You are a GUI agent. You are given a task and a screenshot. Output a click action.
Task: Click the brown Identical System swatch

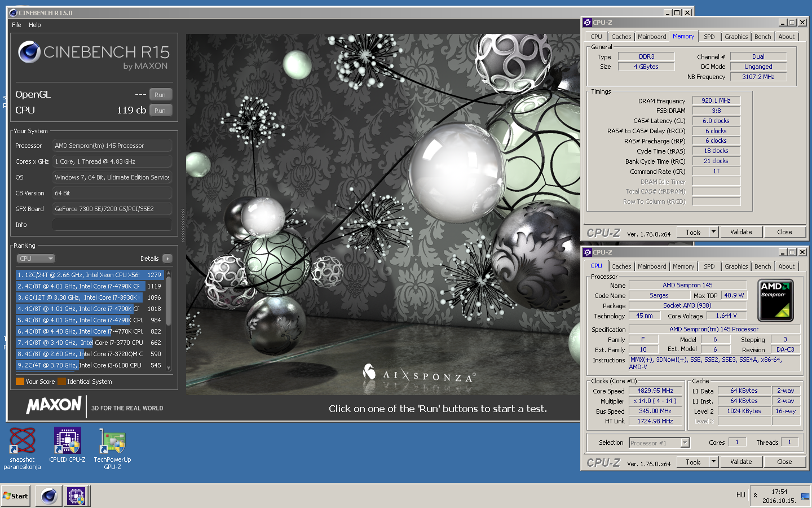[x=61, y=382]
